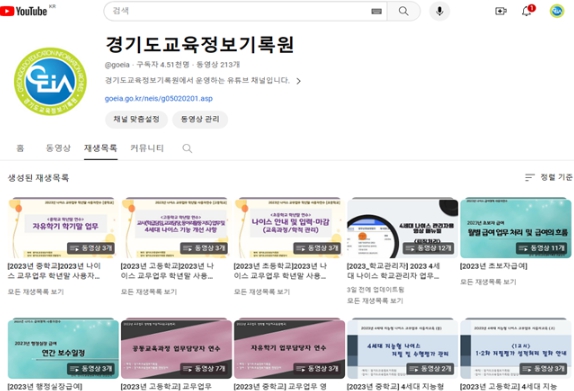The image size is (574, 391).
Task: Activate voice search microphone
Action: [x=439, y=11]
